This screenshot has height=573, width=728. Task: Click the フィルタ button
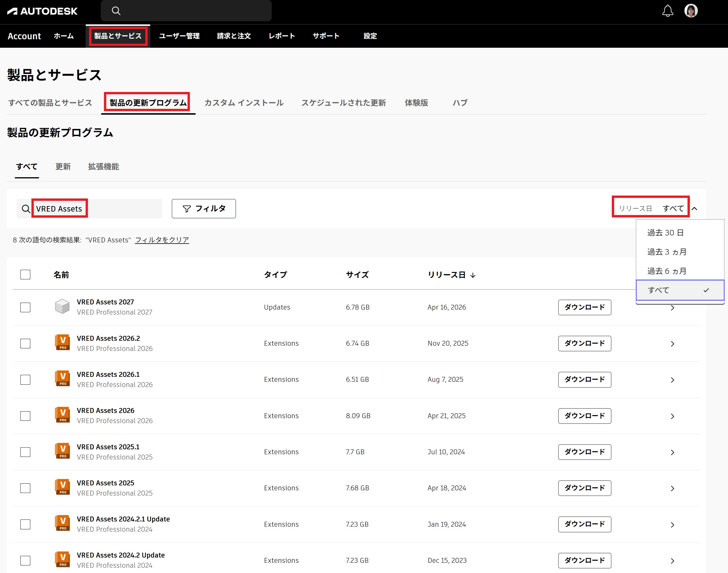coord(204,209)
